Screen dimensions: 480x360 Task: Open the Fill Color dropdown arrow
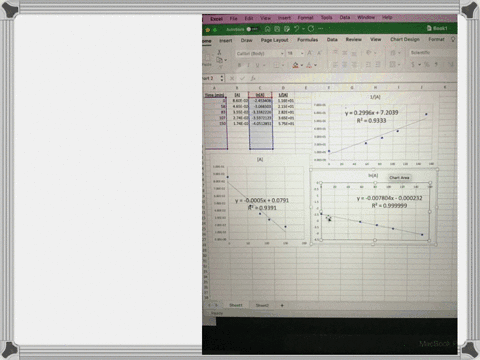(x=302, y=65)
